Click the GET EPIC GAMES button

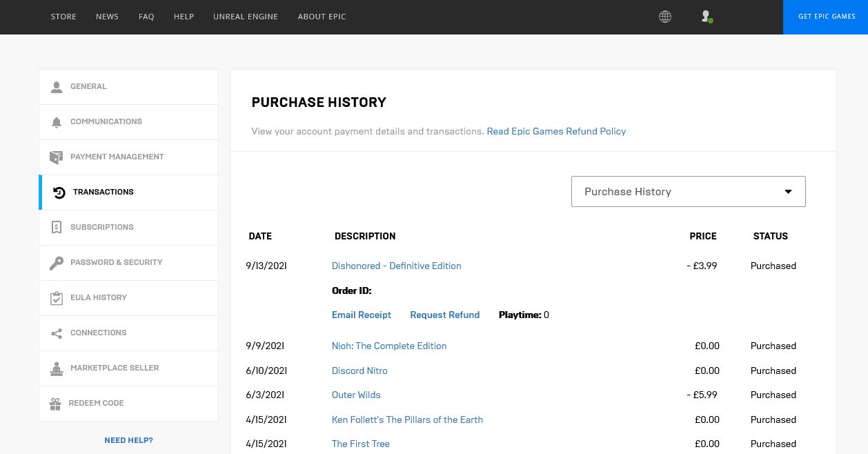coord(827,17)
